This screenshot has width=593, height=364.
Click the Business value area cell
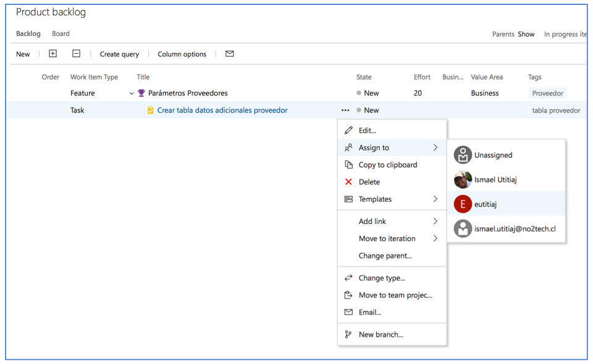coord(485,93)
